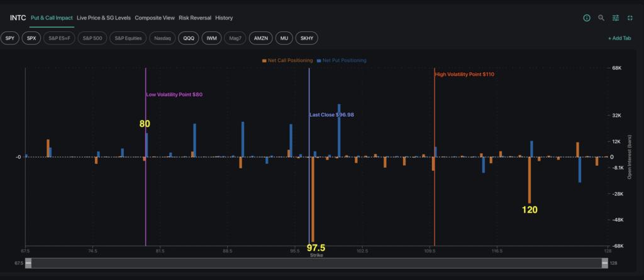Open the info icon in header
The height and width of the screenshot is (280, 644).
point(587,18)
